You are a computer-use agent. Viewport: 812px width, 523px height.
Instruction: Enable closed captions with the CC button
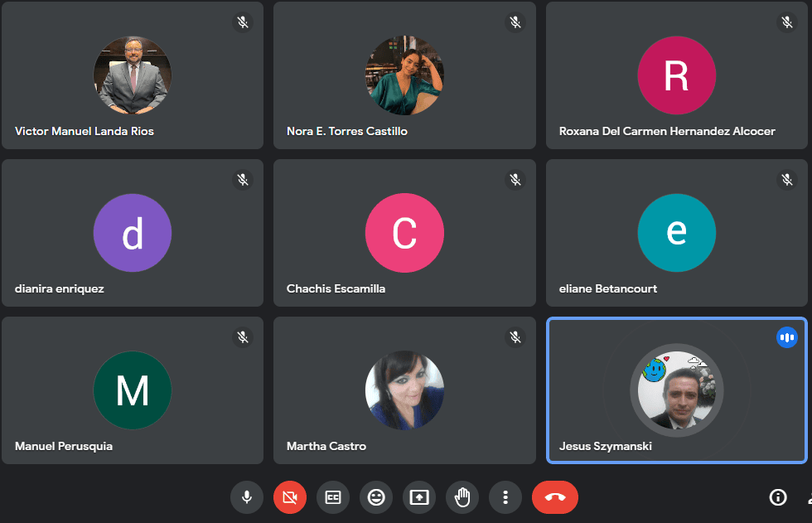[333, 497]
